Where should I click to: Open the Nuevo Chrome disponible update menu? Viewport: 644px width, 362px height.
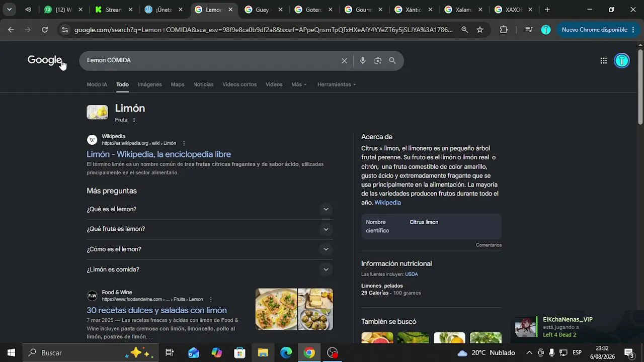click(x=598, y=30)
